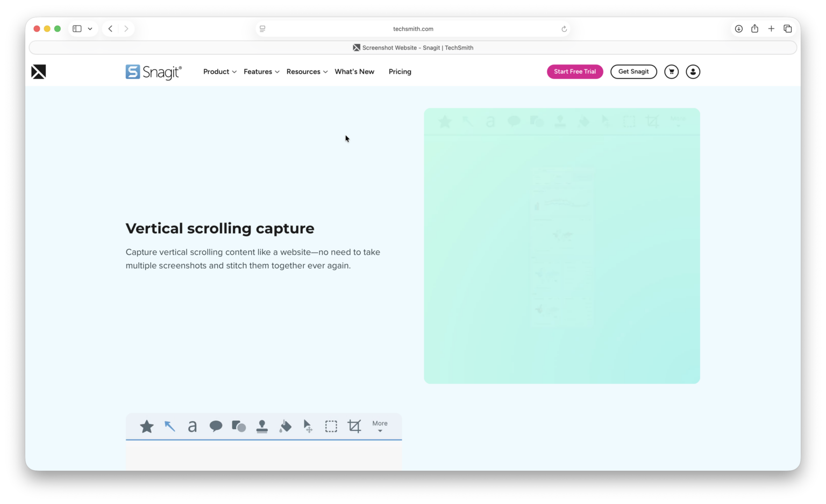This screenshot has height=504, width=826.
Task: Click the Vertical scrolling capture heading
Action: 220,228
